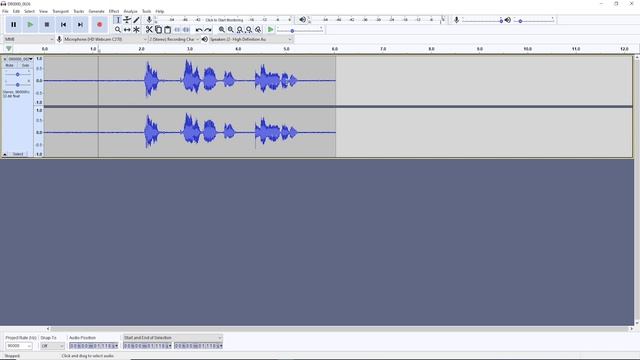
Task: Click the Silence audio selection icon
Action: 186,30
